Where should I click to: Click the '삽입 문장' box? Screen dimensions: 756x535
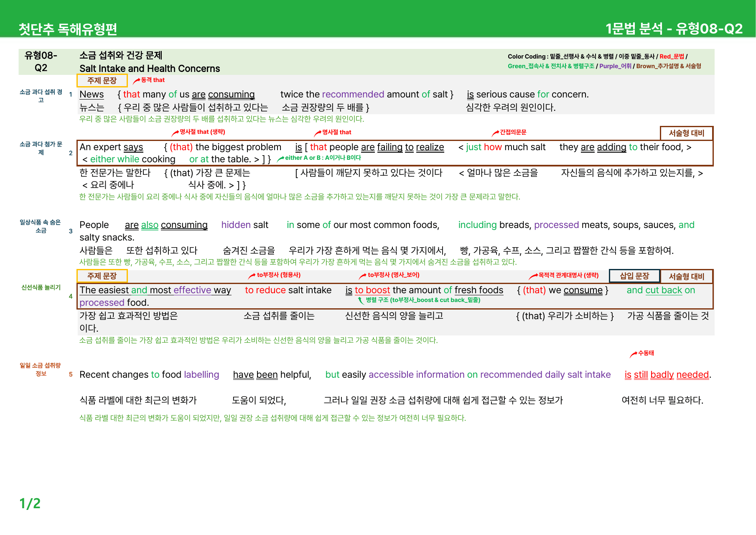[x=634, y=276]
